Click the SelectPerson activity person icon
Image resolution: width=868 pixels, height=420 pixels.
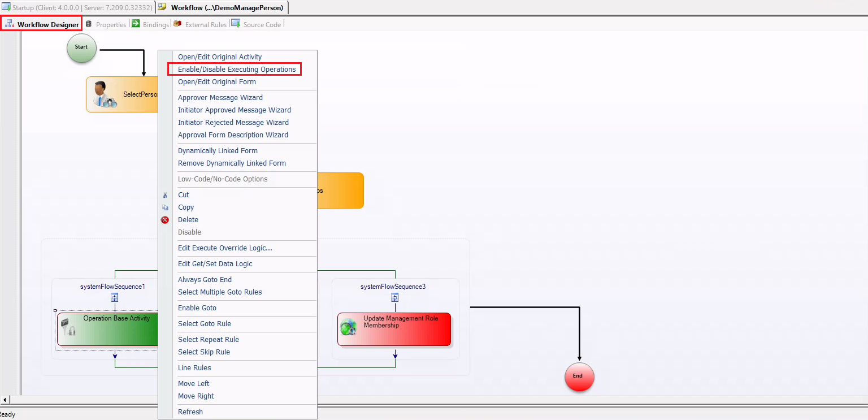coord(104,94)
